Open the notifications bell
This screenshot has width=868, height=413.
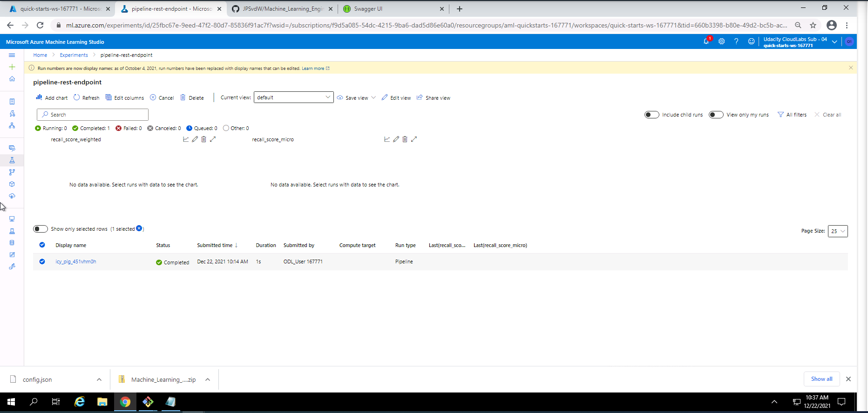click(x=706, y=41)
